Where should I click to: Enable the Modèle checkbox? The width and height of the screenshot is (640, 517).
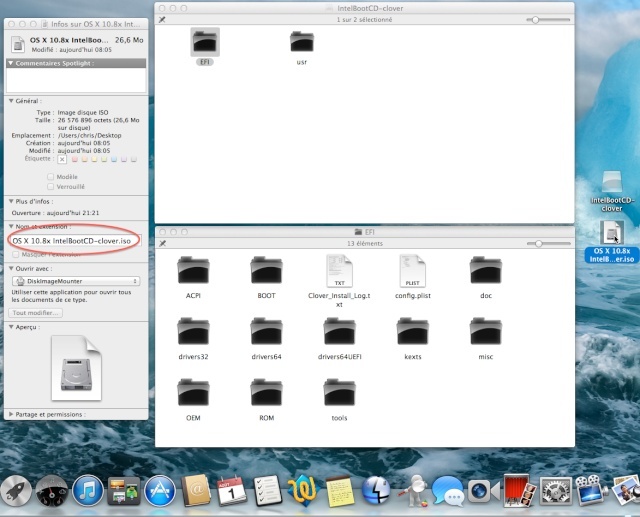pos(51,177)
